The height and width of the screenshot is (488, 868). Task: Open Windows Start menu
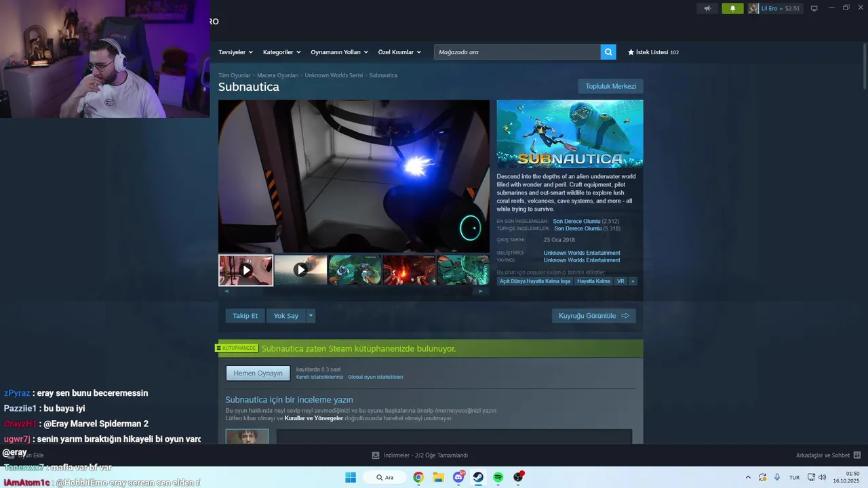[x=351, y=477]
